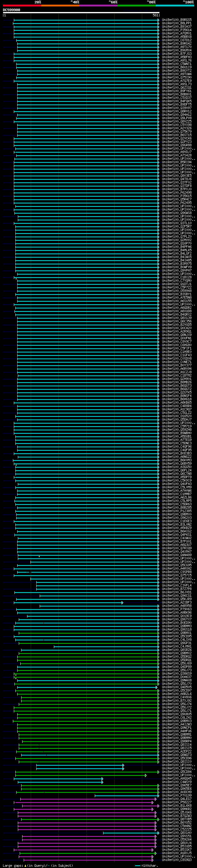Screen dimensions: 197x868
Task: Click the white query sequence ruler bar
Action: 81,12
